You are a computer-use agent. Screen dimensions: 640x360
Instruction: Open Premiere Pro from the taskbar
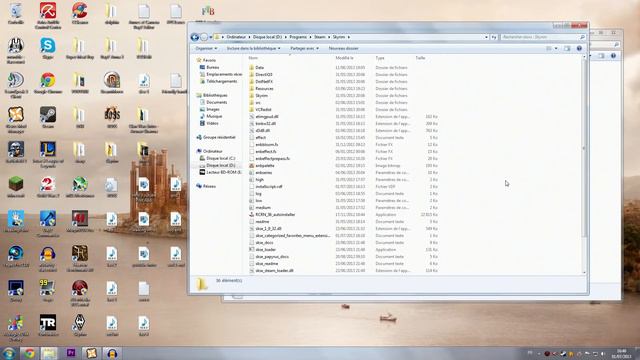point(71,353)
